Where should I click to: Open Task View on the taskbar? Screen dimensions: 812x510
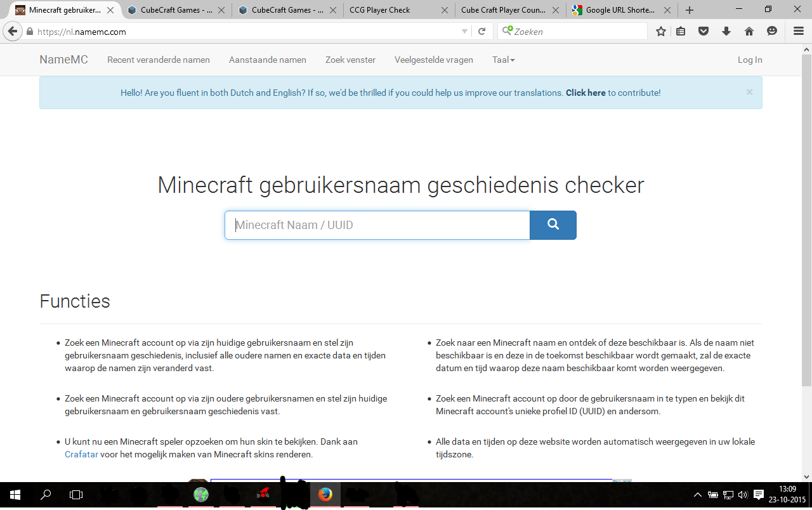[x=76, y=495]
